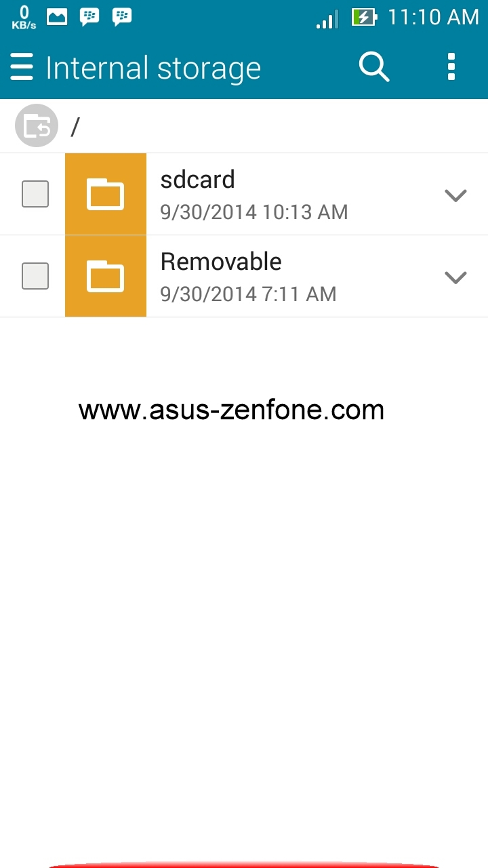Expand options for the sdcard folder
Viewport: 488px width, 868px height.
[455, 195]
